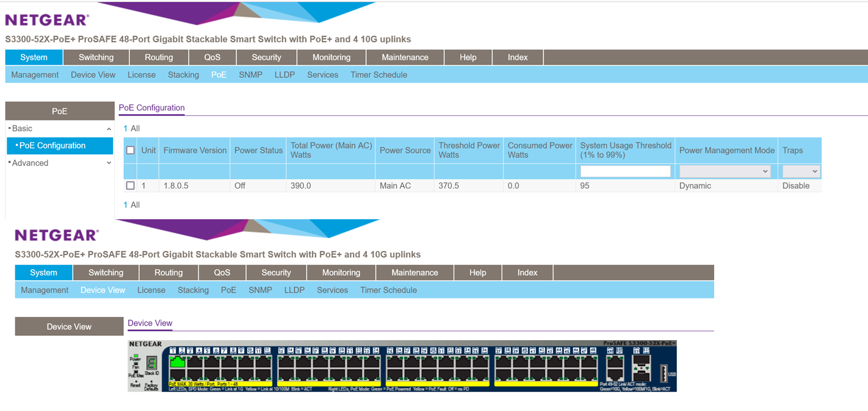Open the Monitoring tab on the Device View page
The image size is (868, 411).
pos(341,272)
